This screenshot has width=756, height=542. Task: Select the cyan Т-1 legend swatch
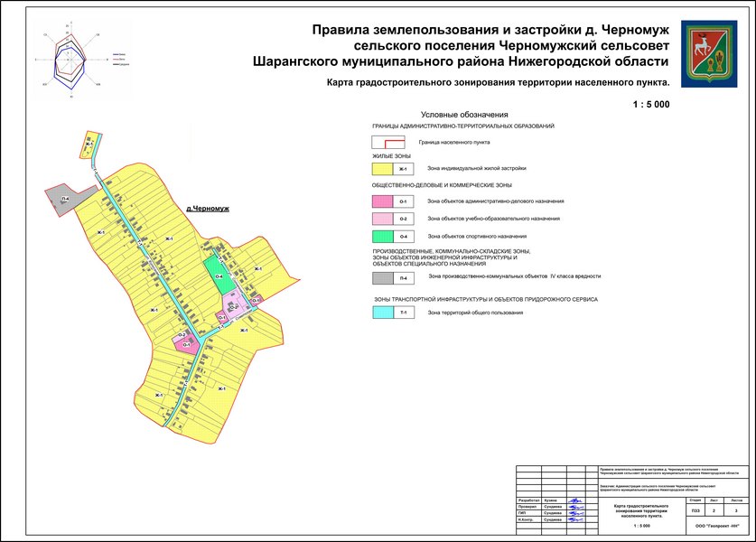pyautogui.click(x=387, y=313)
